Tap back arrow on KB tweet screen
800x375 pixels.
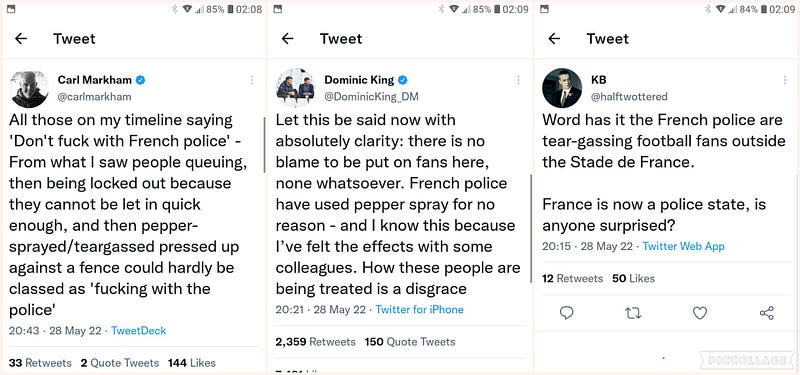click(554, 38)
